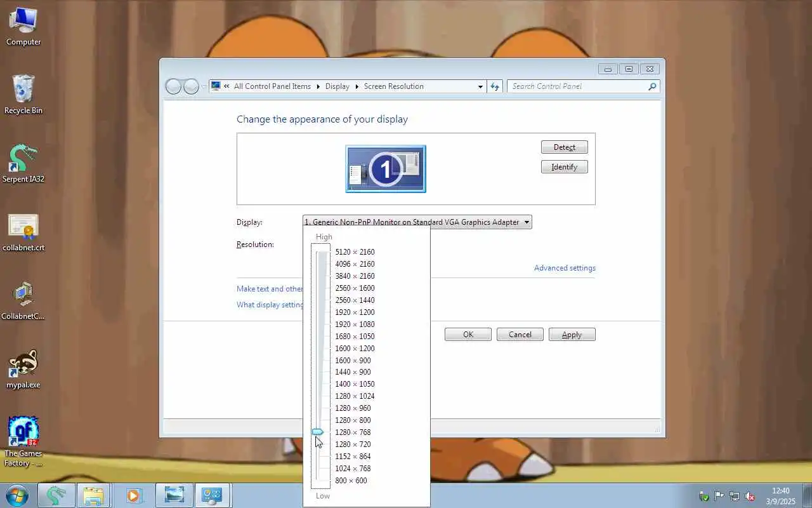
Task: Choose 1280 × 960 resolution
Action: [353, 408]
